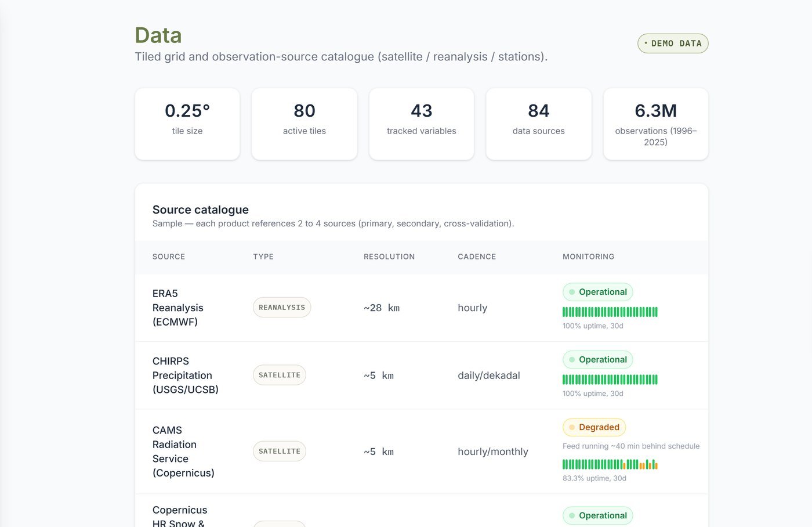Click the RESOLUTION column header
Screen dimensions: 812x527
coord(389,257)
